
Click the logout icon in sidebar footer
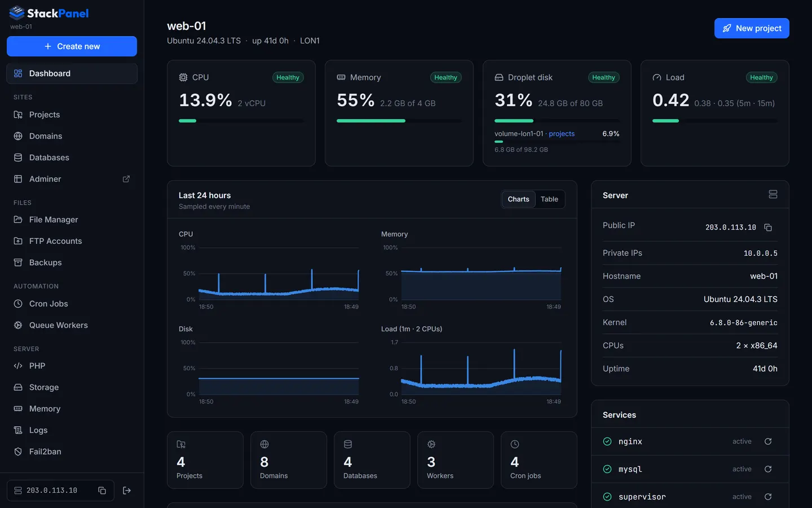click(x=127, y=491)
